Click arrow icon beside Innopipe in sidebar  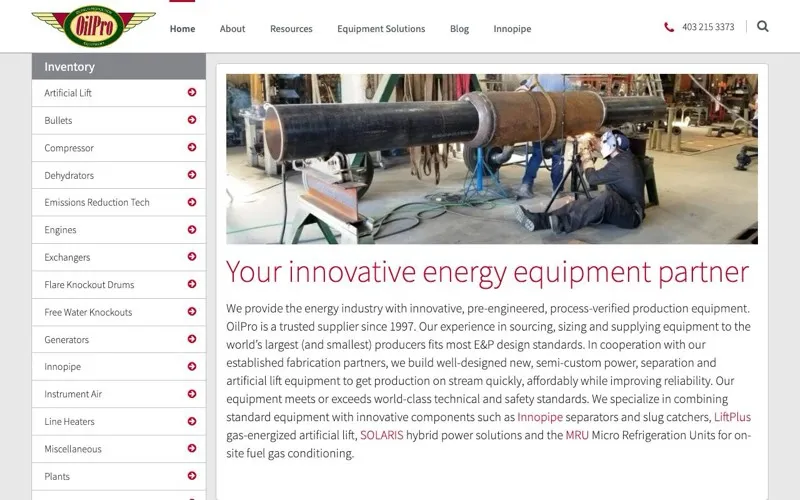click(192, 366)
